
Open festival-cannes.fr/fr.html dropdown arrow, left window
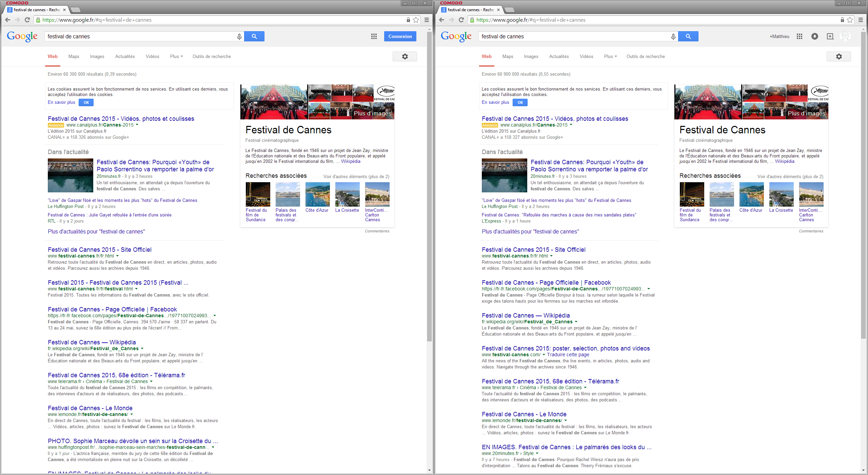coord(117,256)
